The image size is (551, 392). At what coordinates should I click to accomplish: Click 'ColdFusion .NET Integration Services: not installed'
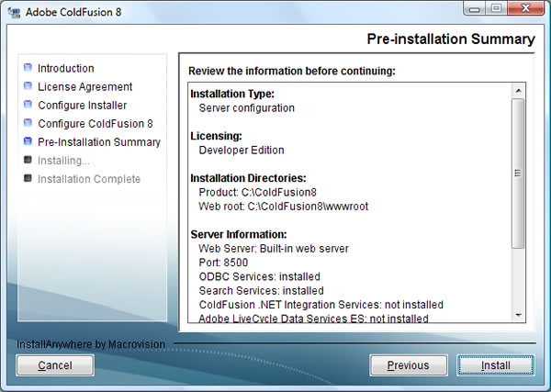pos(321,305)
